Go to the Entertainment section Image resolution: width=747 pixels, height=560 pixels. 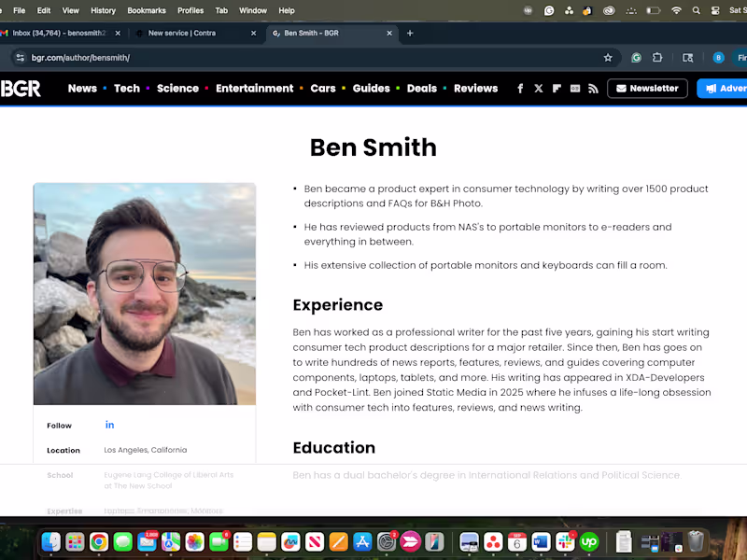pyautogui.click(x=254, y=89)
